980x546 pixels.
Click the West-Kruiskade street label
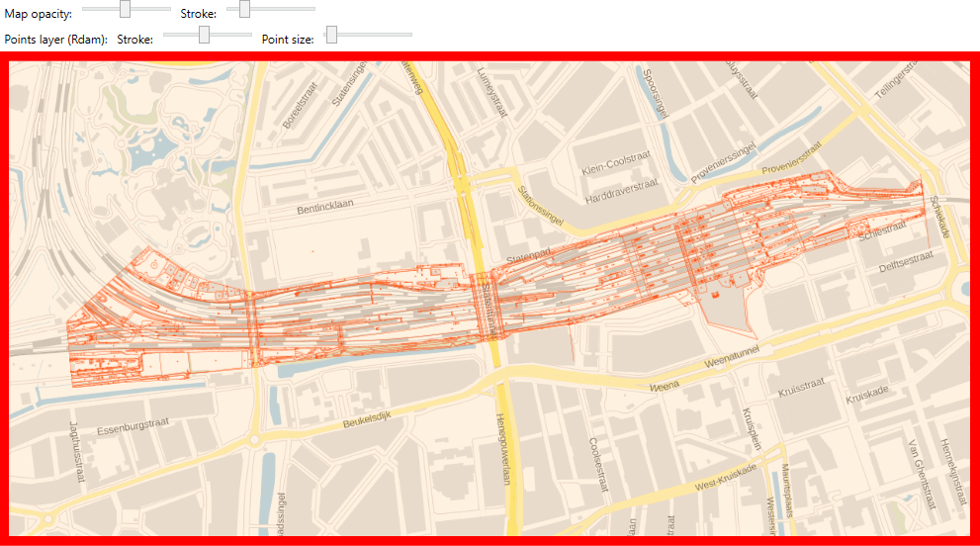[x=726, y=477]
